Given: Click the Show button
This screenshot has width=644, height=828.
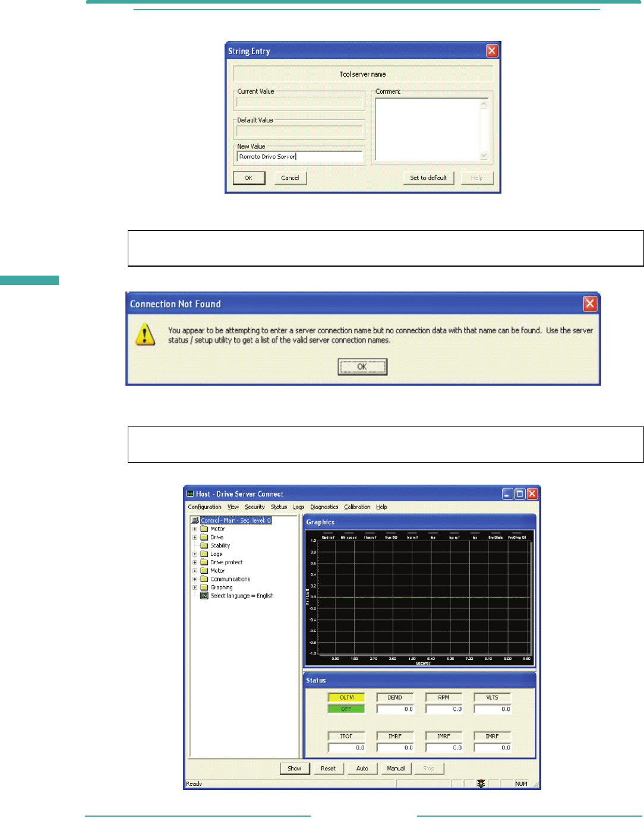Looking at the screenshot, I should click(295, 768).
